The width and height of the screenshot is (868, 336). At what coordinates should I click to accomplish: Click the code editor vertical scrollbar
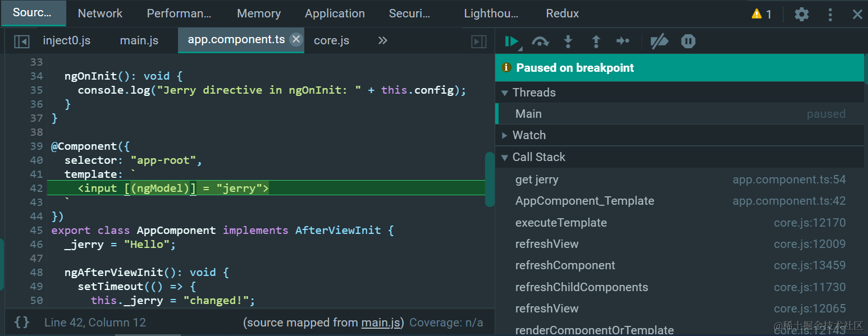point(490,179)
